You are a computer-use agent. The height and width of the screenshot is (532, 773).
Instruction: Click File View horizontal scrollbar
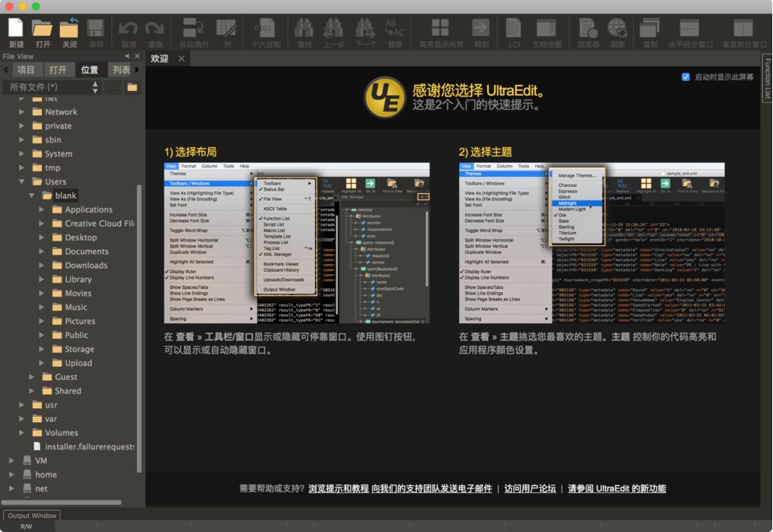point(62,502)
